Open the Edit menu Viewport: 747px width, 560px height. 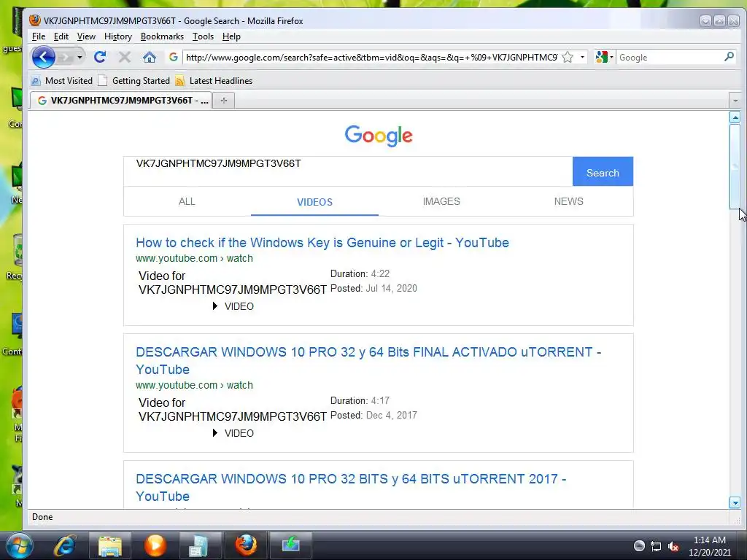tap(61, 36)
